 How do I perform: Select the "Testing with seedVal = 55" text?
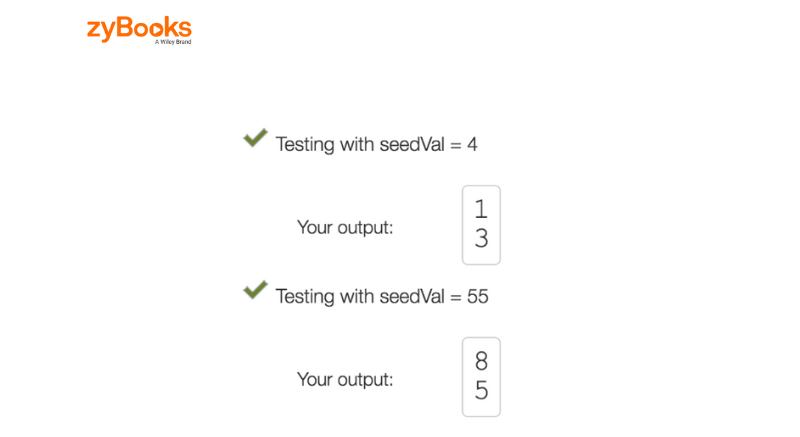point(381,296)
